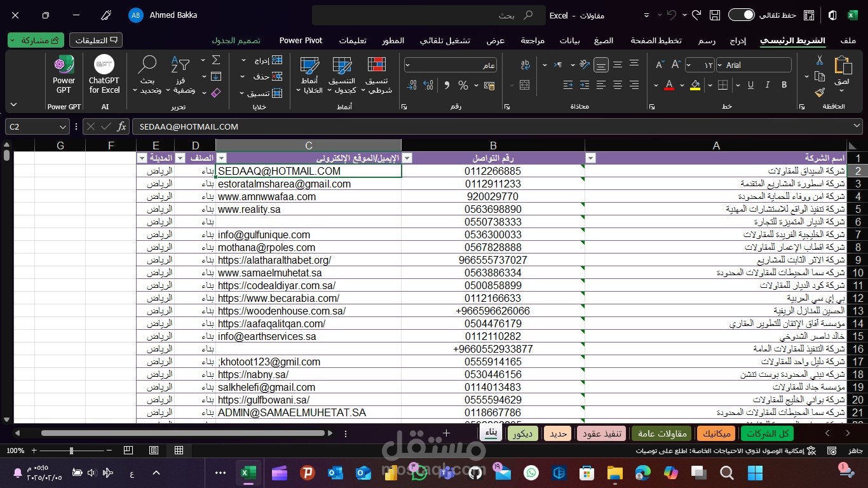The image size is (868, 488).
Task: Open the Arial font name dropdown
Action: pos(754,65)
